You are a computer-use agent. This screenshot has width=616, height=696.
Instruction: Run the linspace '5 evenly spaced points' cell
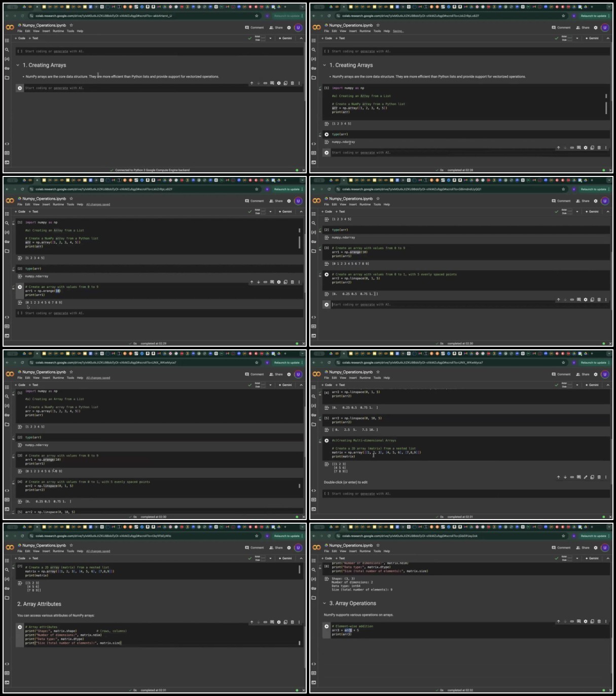(327, 274)
